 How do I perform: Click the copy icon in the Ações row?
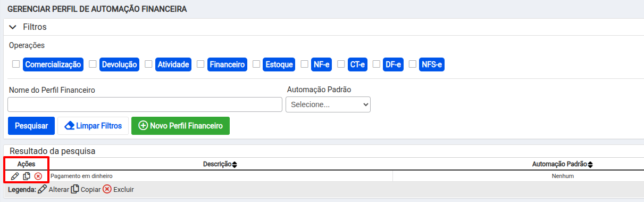click(27, 176)
